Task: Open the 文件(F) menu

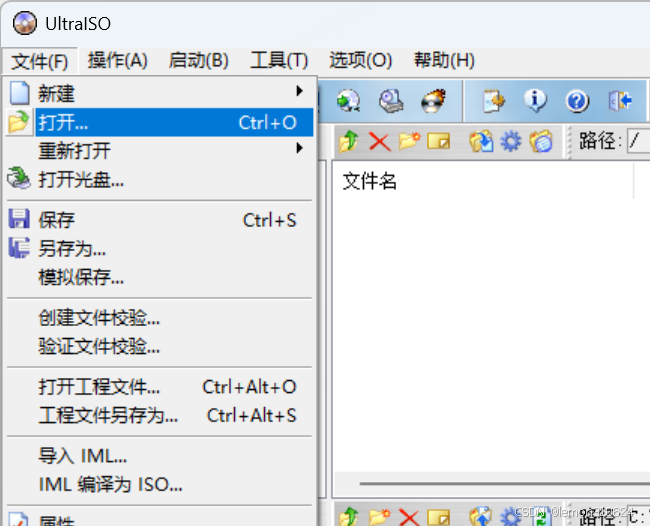Action: click(40, 61)
